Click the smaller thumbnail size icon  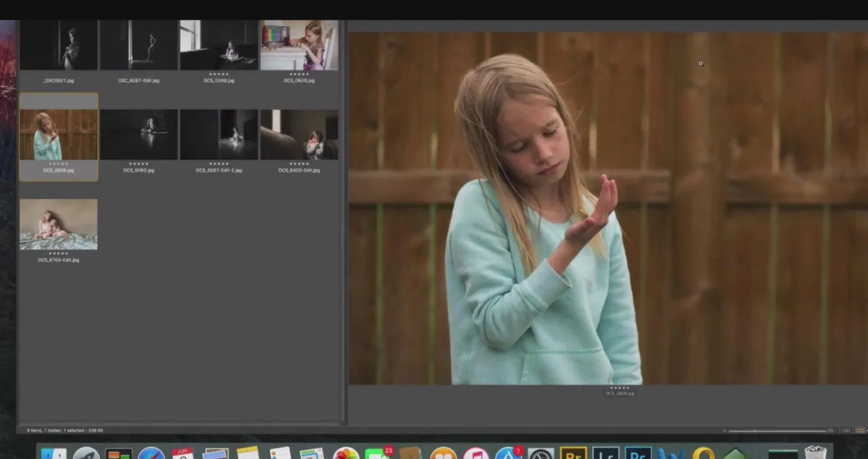coord(725,431)
